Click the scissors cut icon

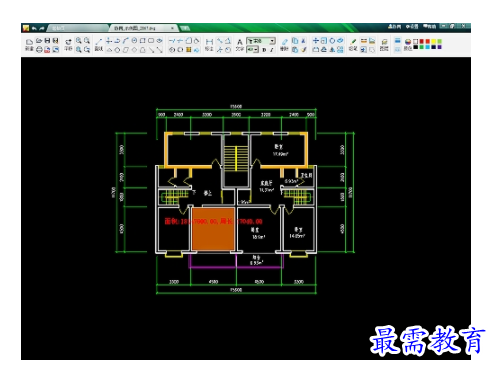click(303, 41)
